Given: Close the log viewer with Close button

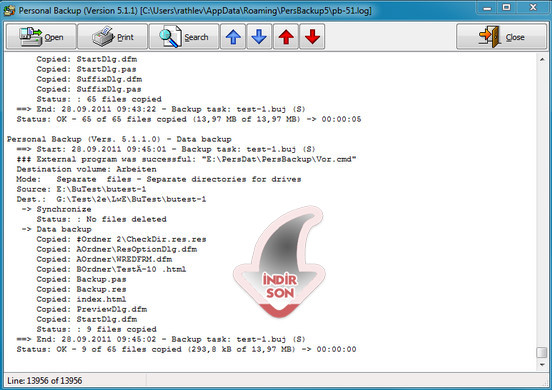Looking at the screenshot, I should pos(501,37).
